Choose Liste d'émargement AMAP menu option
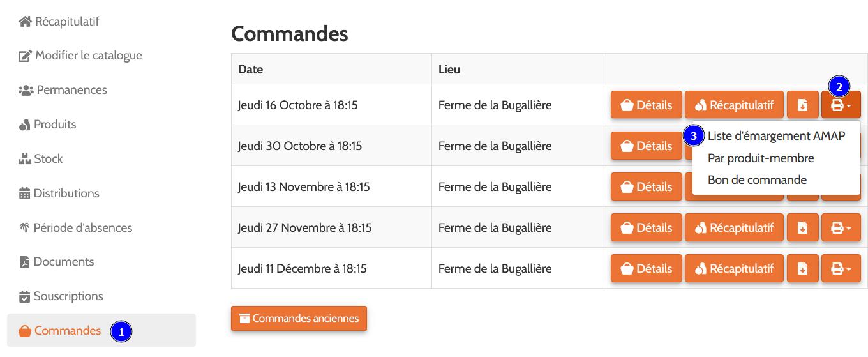 [x=776, y=135]
